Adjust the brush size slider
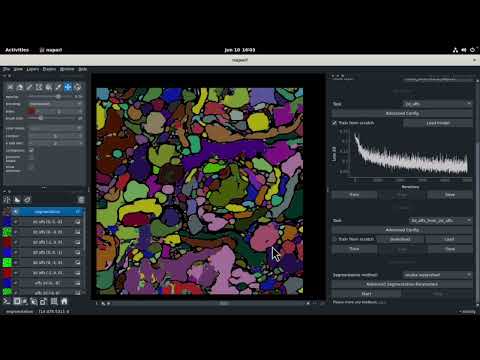The image size is (480, 360). (51, 118)
